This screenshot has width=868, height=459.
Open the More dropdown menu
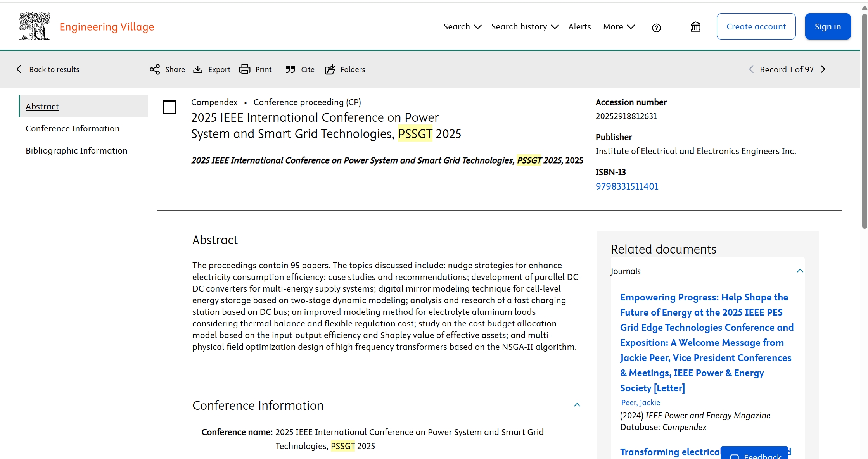click(619, 27)
